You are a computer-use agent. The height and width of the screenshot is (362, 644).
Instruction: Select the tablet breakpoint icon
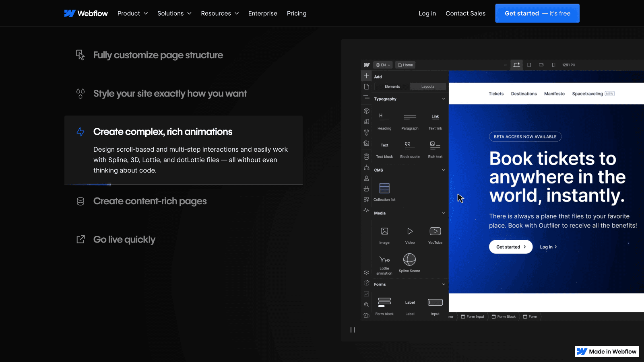[529, 65]
